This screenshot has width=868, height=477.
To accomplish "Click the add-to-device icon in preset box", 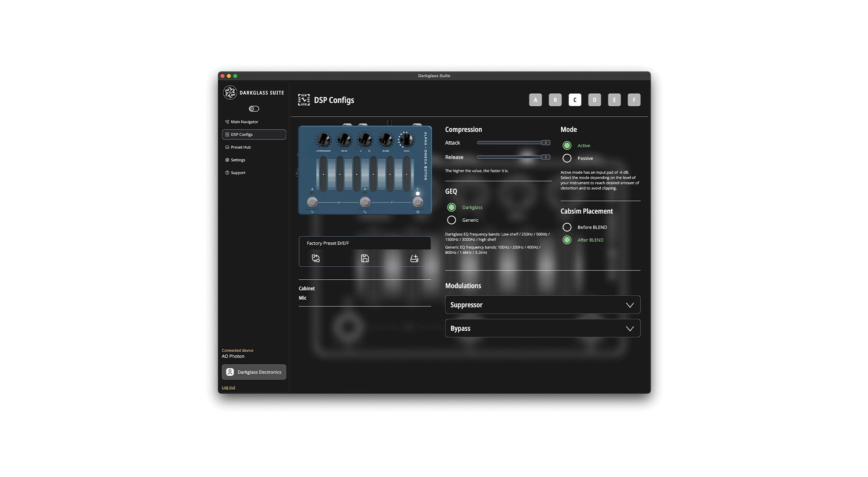I will point(414,258).
